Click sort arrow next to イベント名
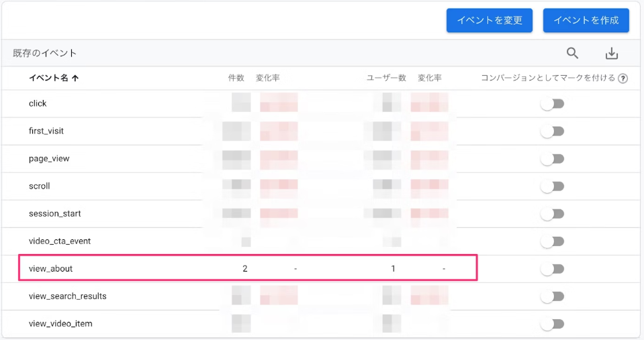 click(x=75, y=78)
